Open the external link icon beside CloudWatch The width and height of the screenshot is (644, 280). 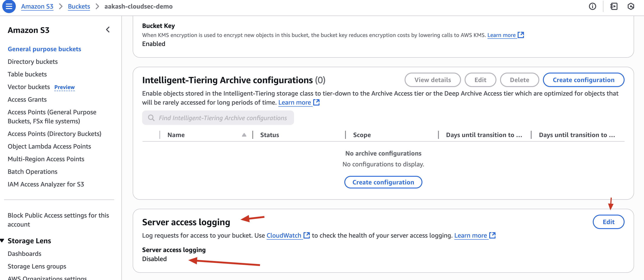[306, 235]
